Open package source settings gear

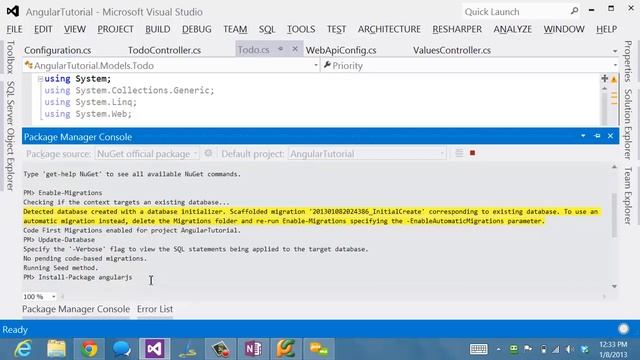pyautogui.click(x=208, y=153)
